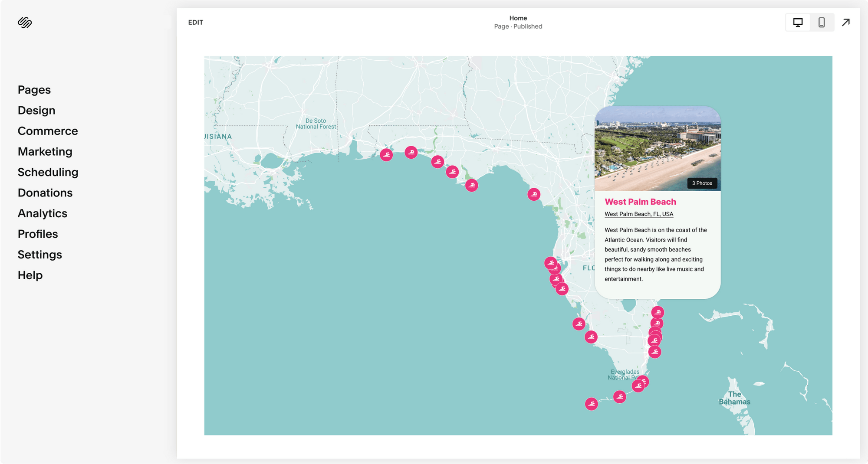Click the Squarespace logo
Image resolution: width=868 pixels, height=464 pixels.
tap(25, 22)
